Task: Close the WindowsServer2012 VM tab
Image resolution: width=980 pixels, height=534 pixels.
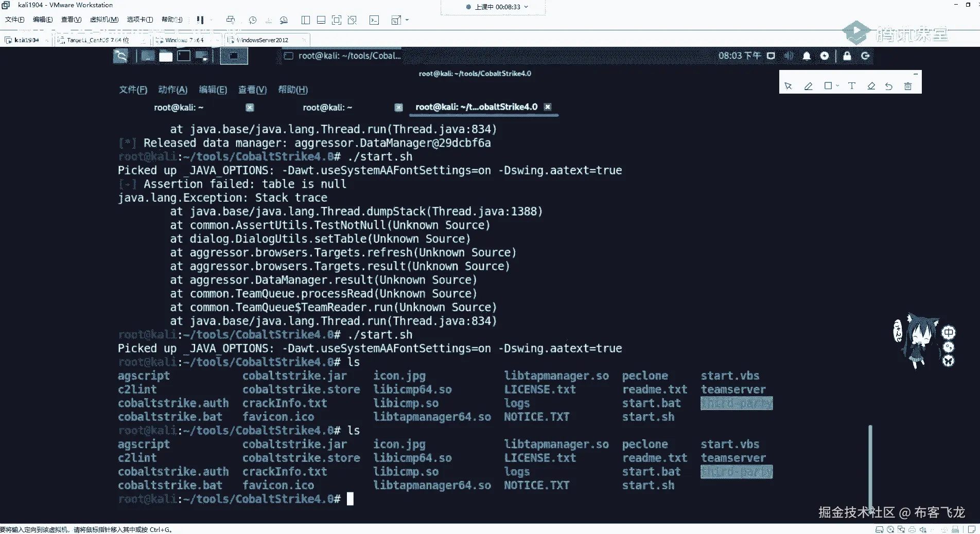Action: point(304,40)
